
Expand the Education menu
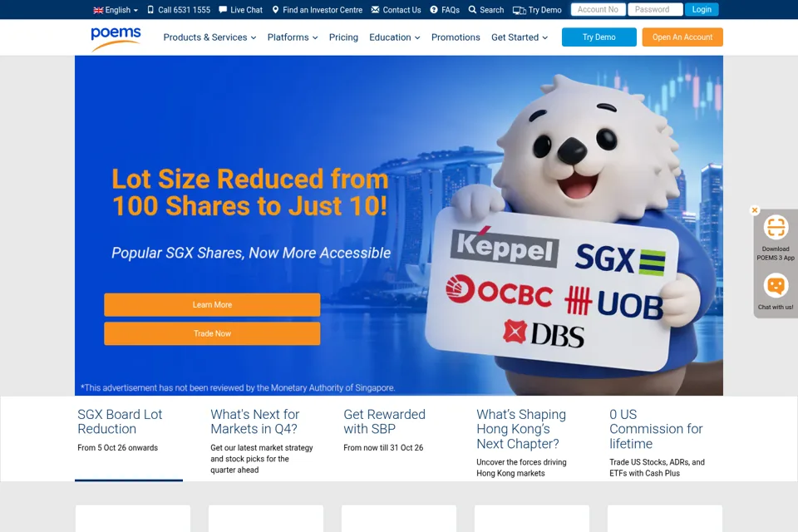tap(394, 37)
